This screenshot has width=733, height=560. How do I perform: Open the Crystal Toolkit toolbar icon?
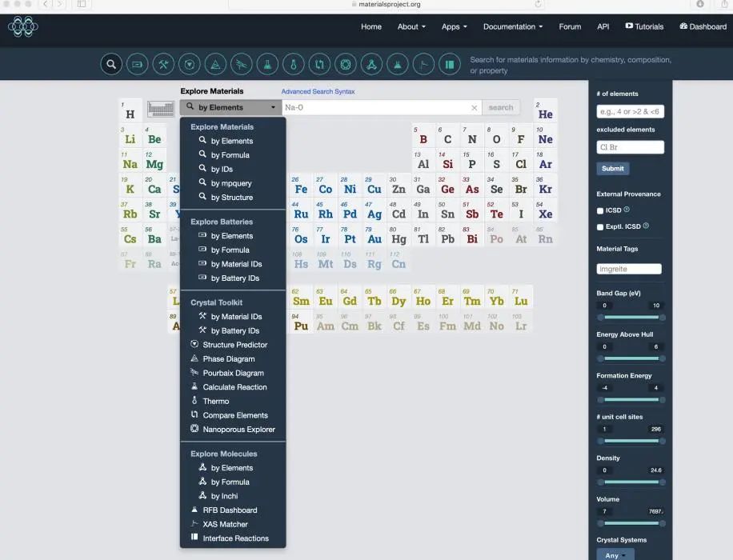pyautogui.click(x=163, y=65)
